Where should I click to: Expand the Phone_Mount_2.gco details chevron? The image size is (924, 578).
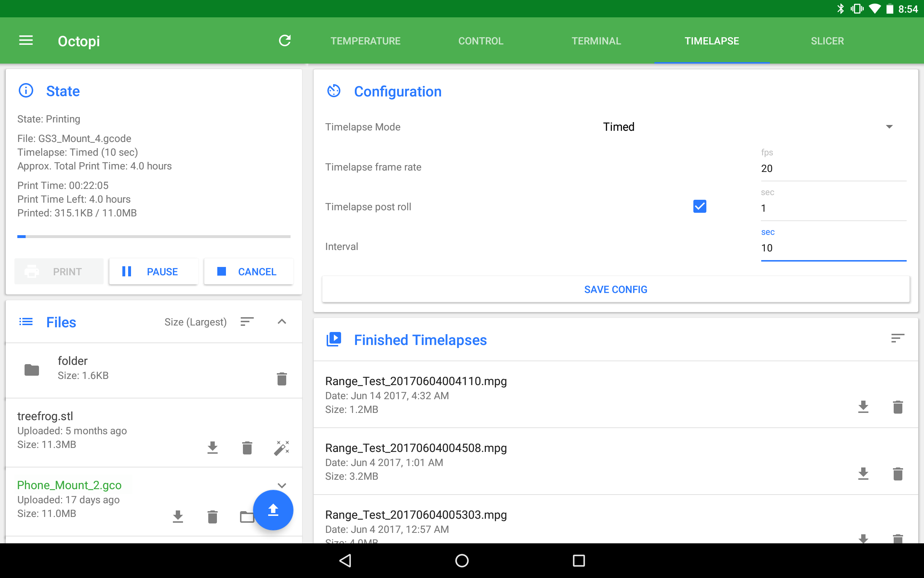click(282, 486)
